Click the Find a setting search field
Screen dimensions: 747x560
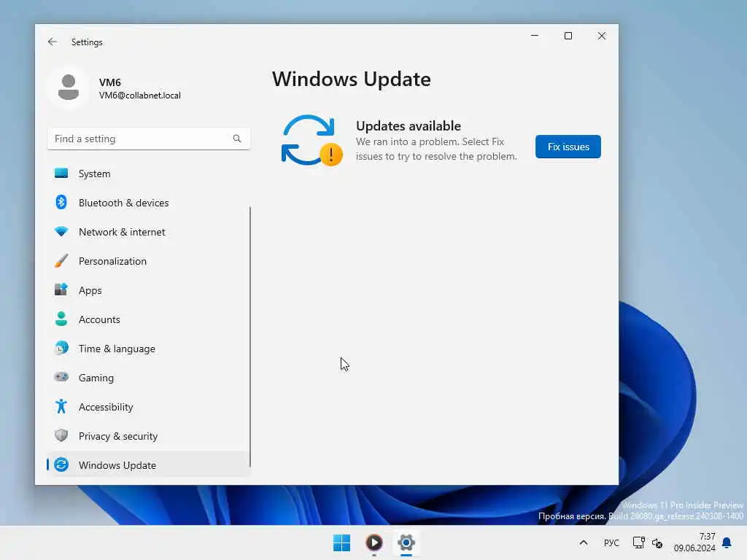point(149,139)
